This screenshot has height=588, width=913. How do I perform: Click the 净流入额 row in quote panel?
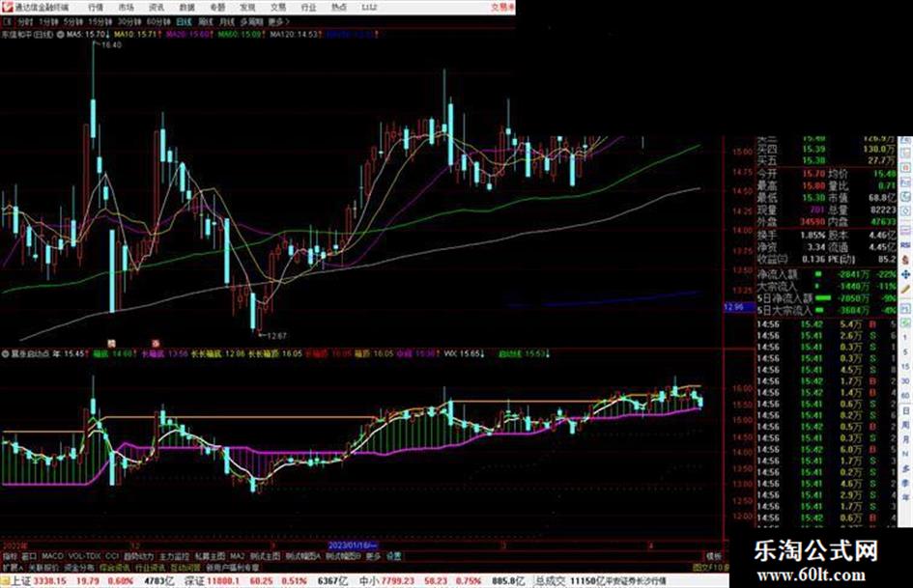click(x=827, y=274)
